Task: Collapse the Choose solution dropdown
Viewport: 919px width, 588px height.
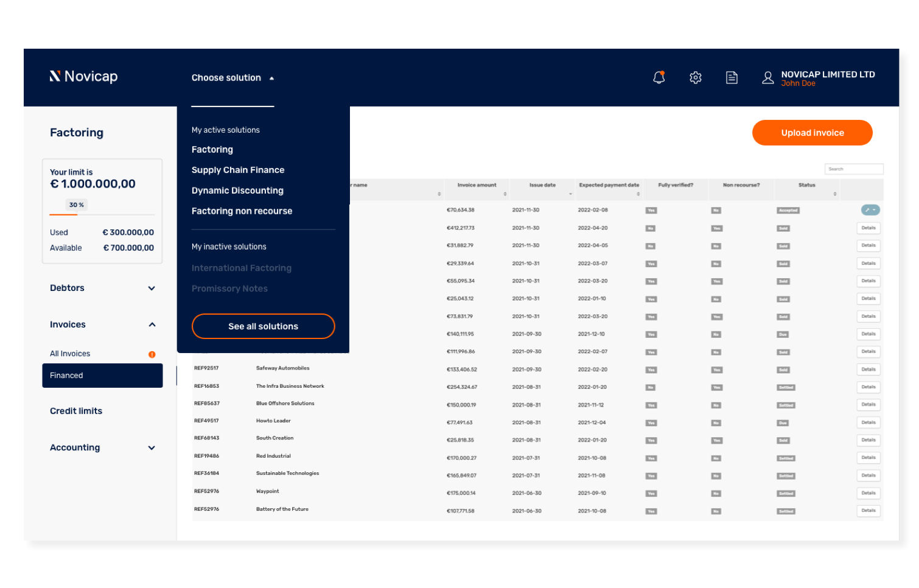Action: pos(232,78)
